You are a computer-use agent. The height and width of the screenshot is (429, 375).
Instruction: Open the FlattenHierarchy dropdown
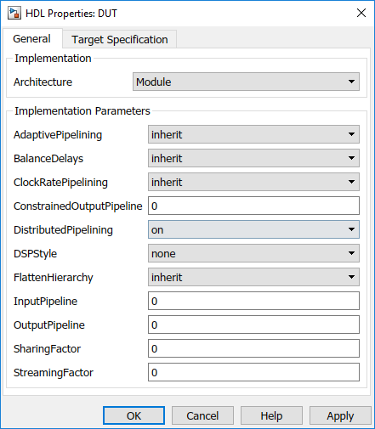[x=254, y=277]
